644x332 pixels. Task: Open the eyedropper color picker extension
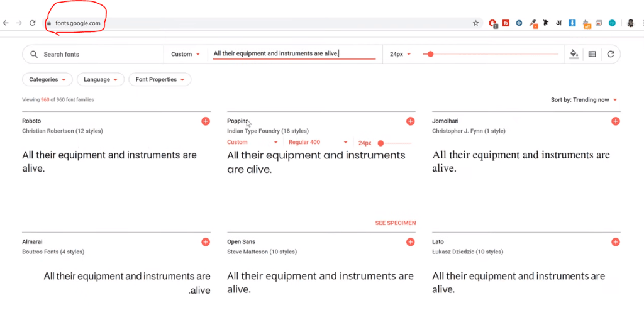pos(533,23)
